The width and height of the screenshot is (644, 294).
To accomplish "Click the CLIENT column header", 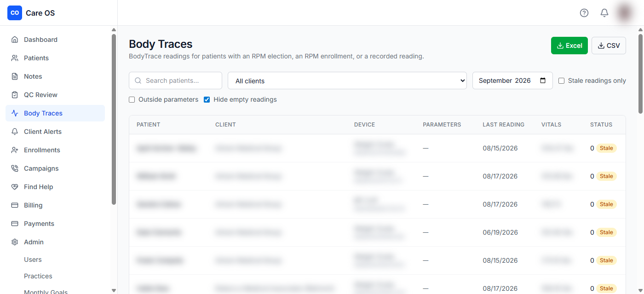I will 225,125.
